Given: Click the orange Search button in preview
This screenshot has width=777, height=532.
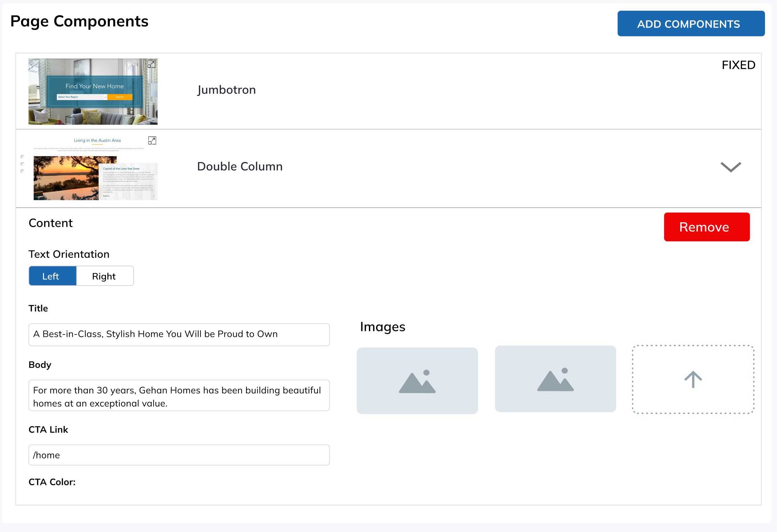Looking at the screenshot, I should pos(120,97).
